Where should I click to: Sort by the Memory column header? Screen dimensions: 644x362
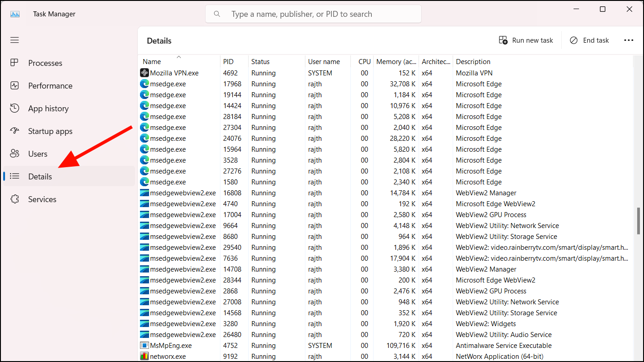coord(396,62)
